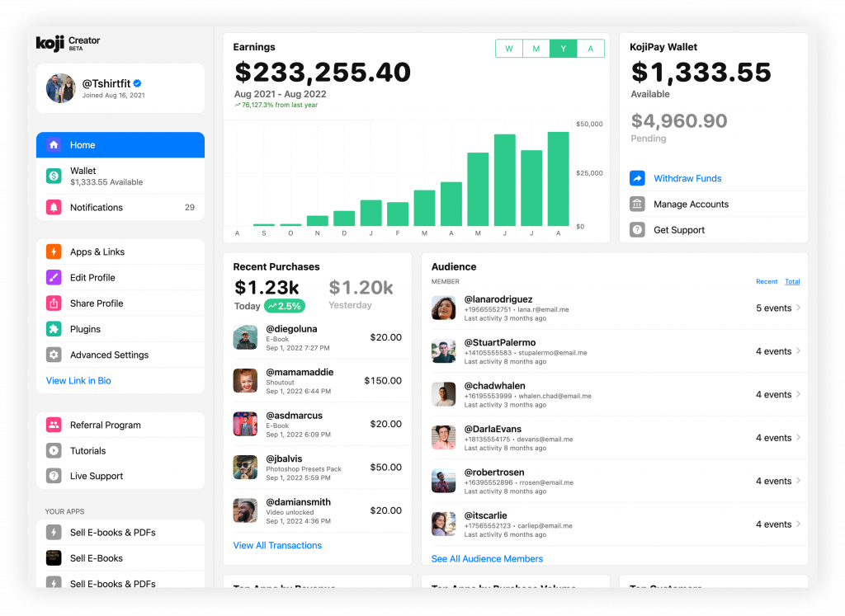The width and height of the screenshot is (845, 616).
Task: Expand @lanarodriguez events chevron
Action: pyautogui.click(x=798, y=308)
